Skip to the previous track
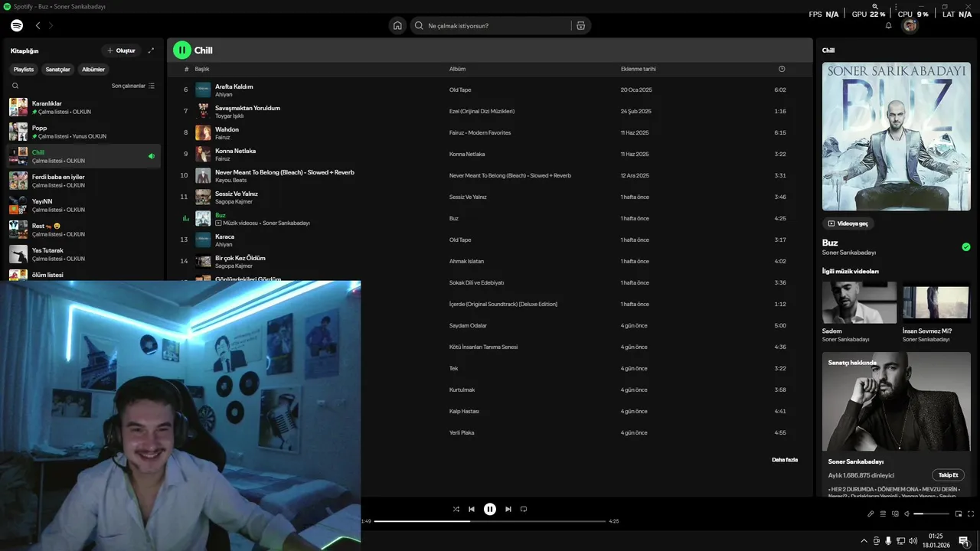This screenshot has width=980, height=551. pos(472,509)
